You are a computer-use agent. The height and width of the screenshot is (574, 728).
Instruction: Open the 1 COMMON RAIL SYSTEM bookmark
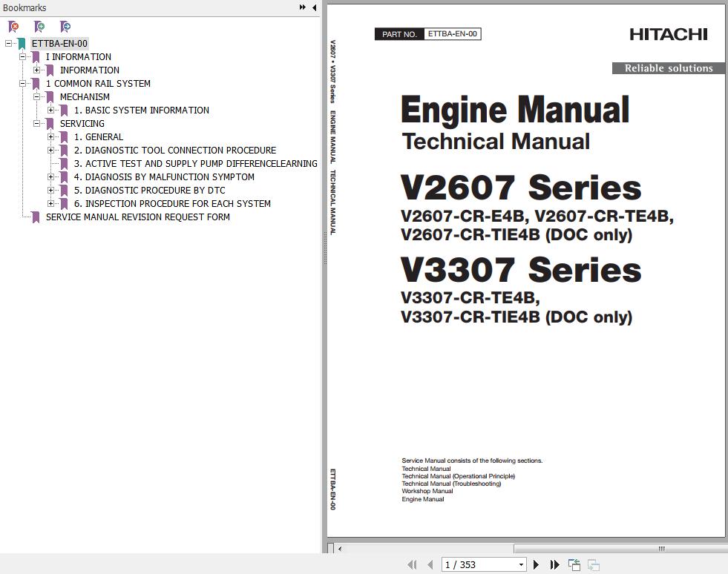[x=98, y=84]
